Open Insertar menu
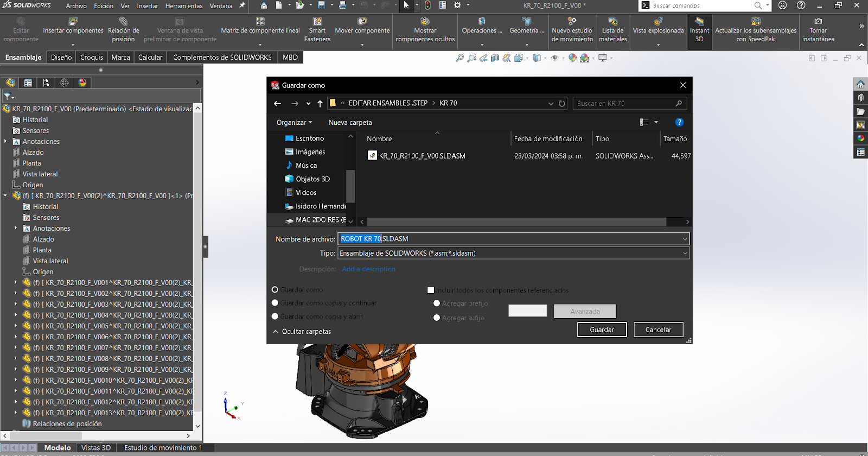Screen dimensions: 868x456 click(x=148, y=6)
